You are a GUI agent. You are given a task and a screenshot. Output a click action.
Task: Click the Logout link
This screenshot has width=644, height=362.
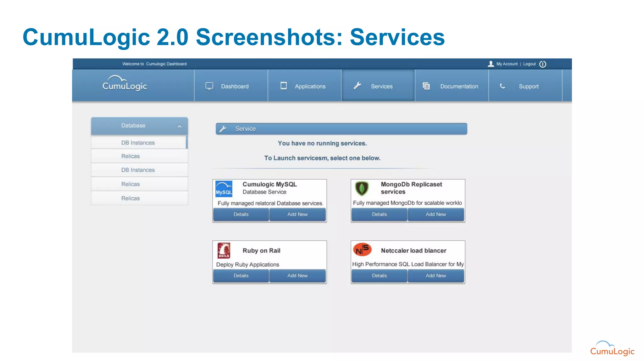click(529, 64)
